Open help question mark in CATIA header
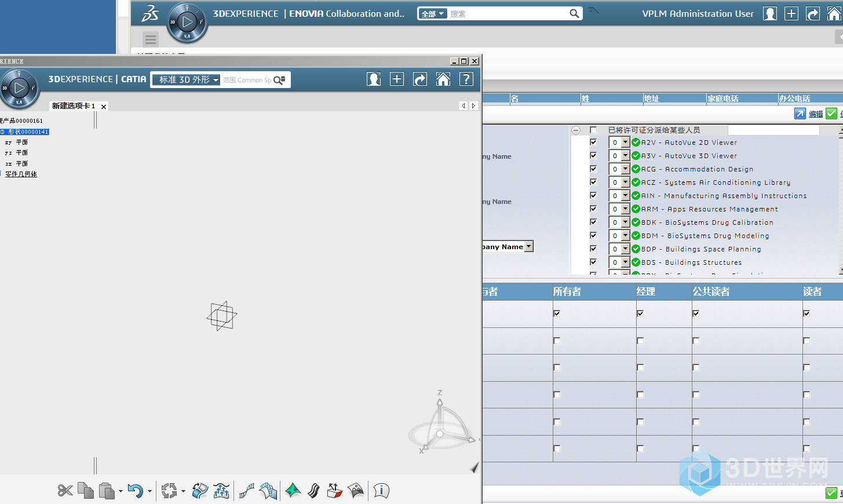Screen dimensions: 843x504 [466, 79]
